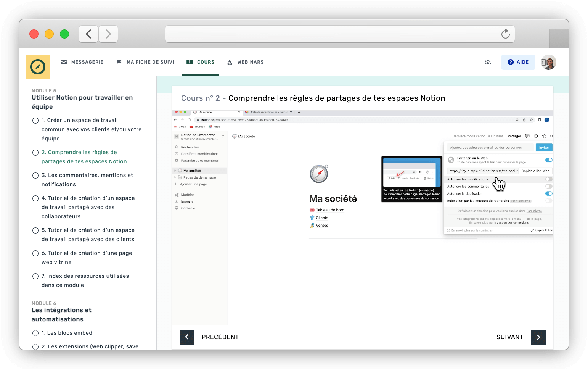The image size is (588, 369).
Task: Tick circle for lesson 6 page web vitrine
Action: (x=35, y=253)
